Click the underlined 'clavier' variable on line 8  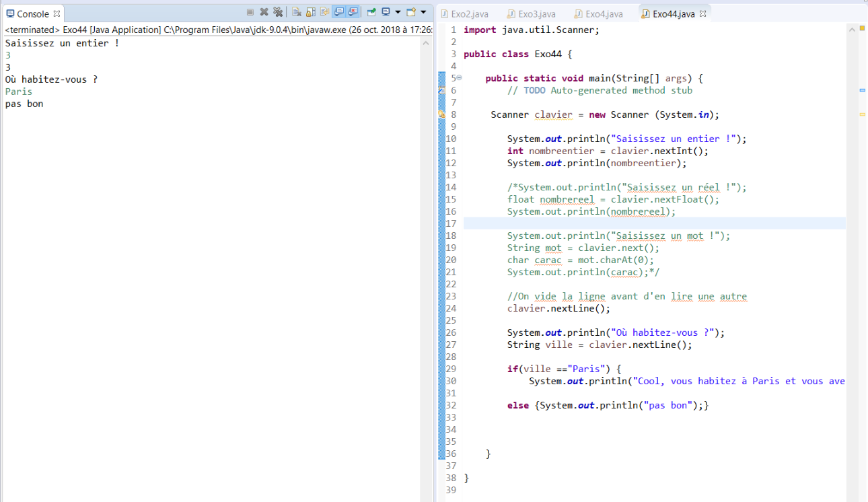point(553,114)
